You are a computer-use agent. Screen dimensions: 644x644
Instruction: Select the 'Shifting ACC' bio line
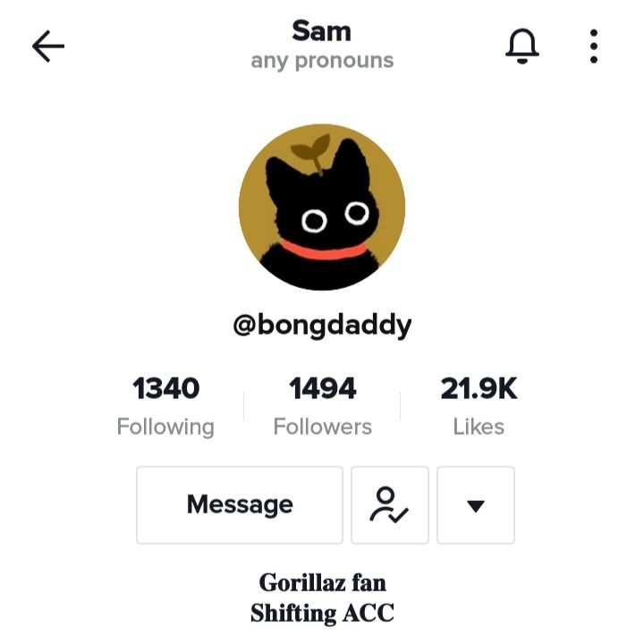pyautogui.click(x=322, y=614)
